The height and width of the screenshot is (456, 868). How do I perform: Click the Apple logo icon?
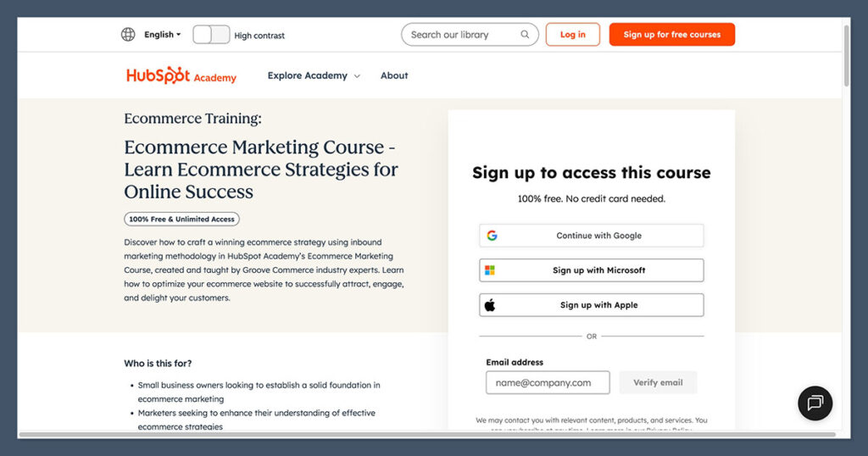pos(490,305)
